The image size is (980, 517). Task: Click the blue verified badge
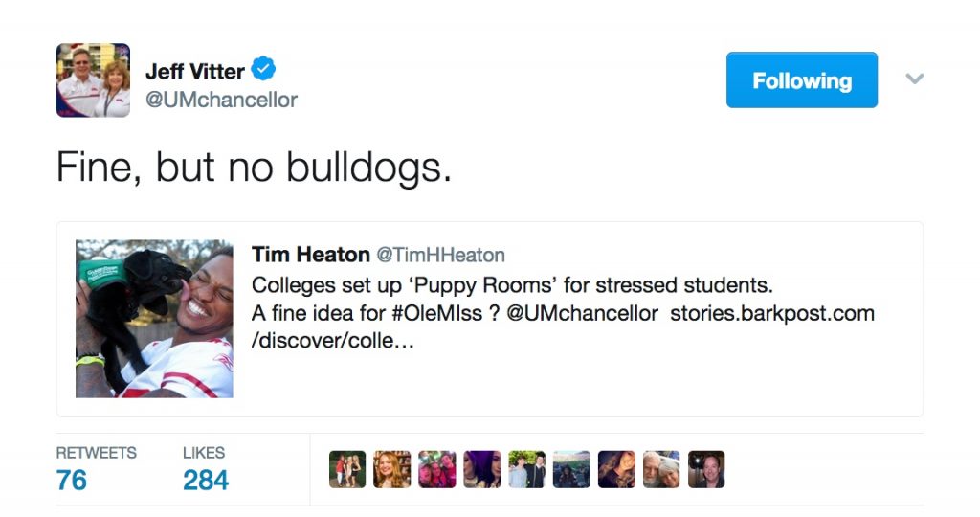[263, 69]
